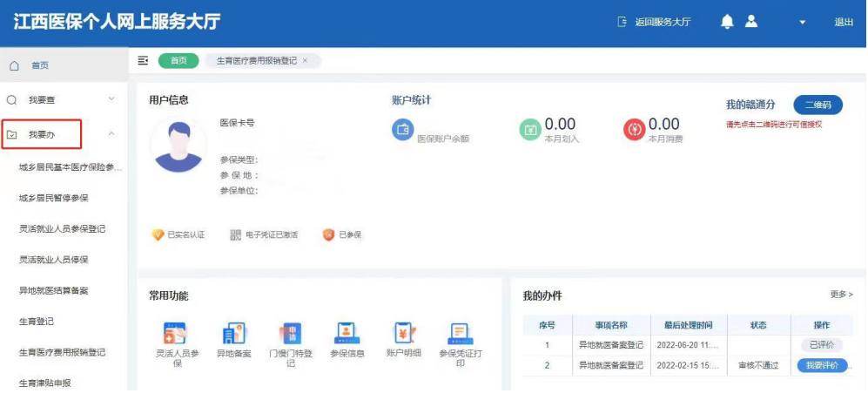Open 门慢门特登记 shortcut icon

[290, 333]
